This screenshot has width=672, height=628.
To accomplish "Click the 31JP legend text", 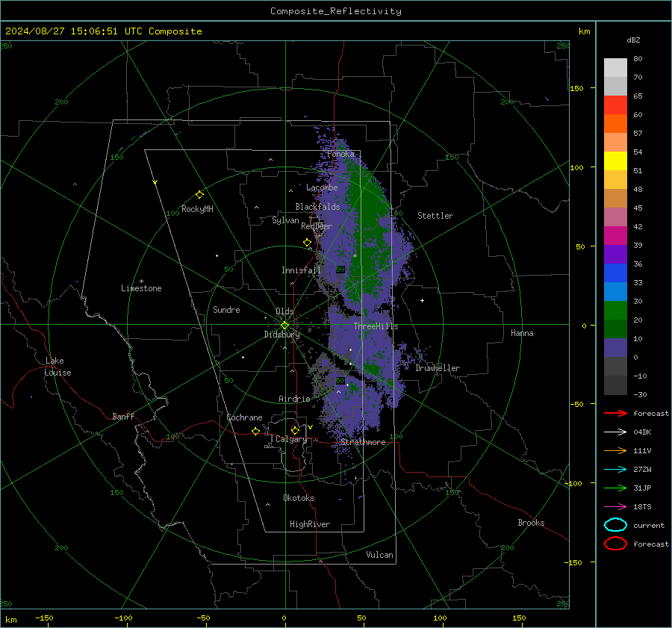I will click(x=642, y=488).
